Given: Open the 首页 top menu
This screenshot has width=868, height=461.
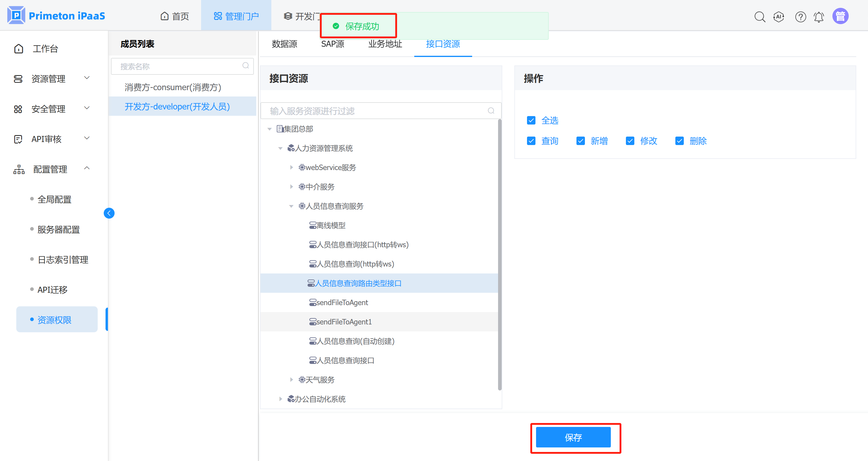Looking at the screenshot, I should (x=175, y=16).
